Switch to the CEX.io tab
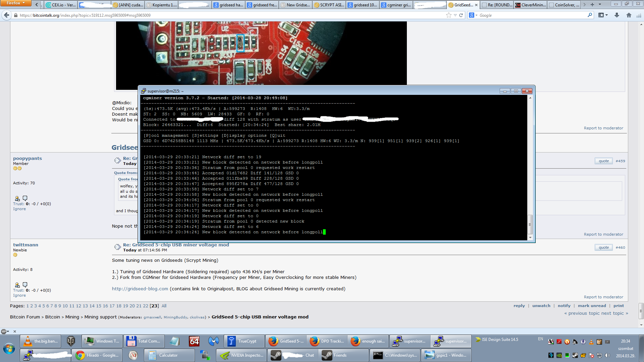 [61, 5]
